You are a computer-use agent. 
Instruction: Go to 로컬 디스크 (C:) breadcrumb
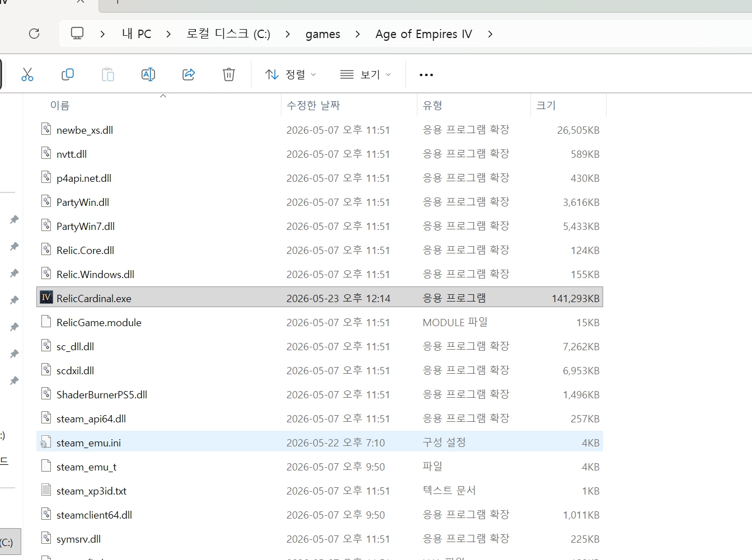pyautogui.click(x=228, y=34)
